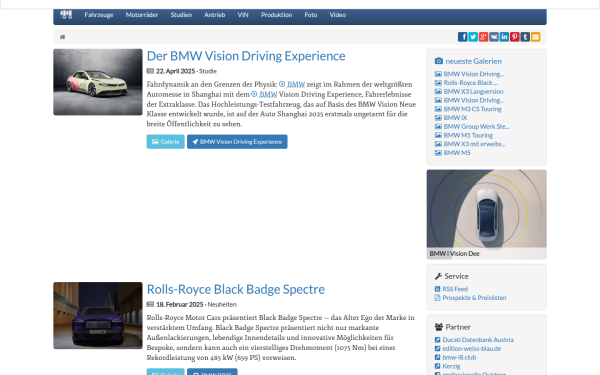Open BMW Vision Driving Experience car thumbnail
Viewport: 600px width, 375px height.
click(98, 82)
